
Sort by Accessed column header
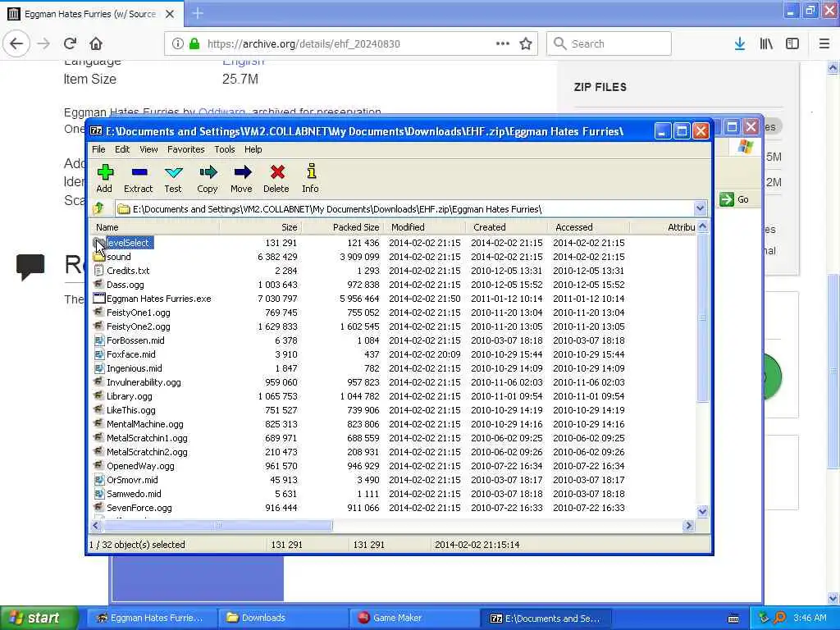coord(589,227)
